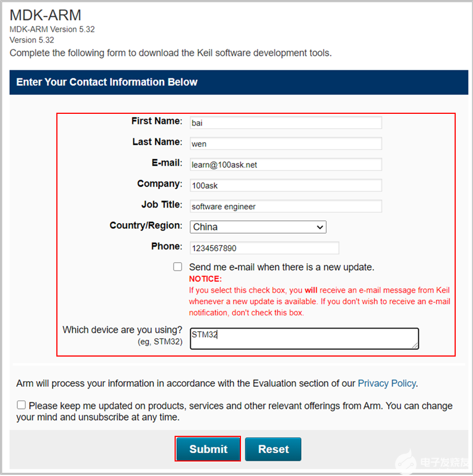
Task: Click the MDK-ARM page heading
Action: pyautogui.click(x=45, y=15)
